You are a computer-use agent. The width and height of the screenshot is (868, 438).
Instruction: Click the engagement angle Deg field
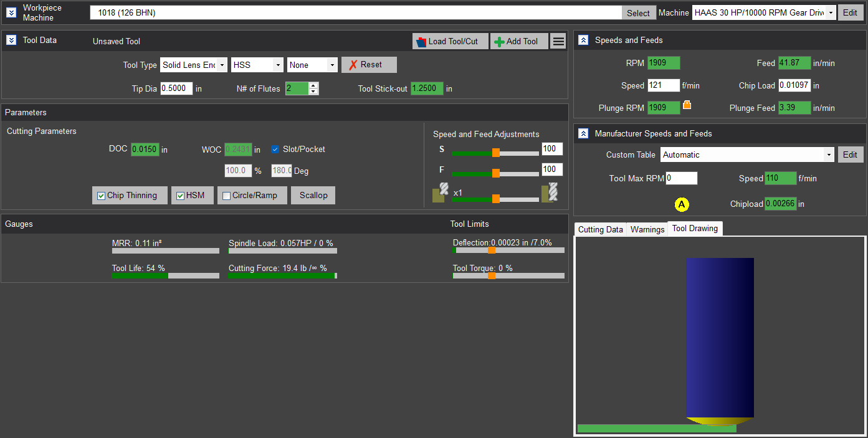282,171
